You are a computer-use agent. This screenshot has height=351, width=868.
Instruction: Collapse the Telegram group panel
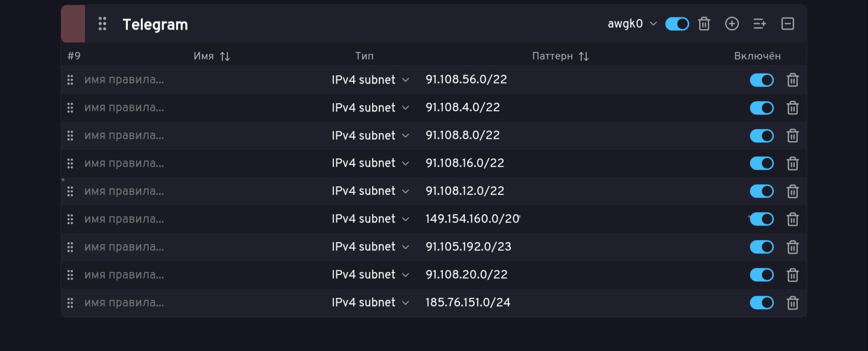pos(787,24)
